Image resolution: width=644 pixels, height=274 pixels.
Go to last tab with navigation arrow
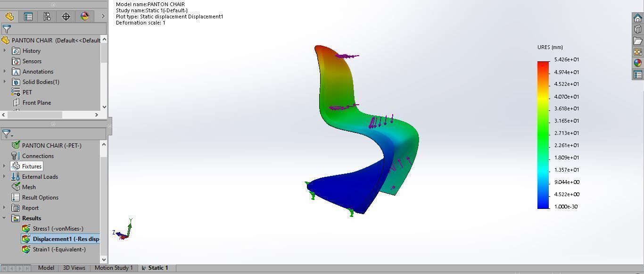(x=27, y=268)
